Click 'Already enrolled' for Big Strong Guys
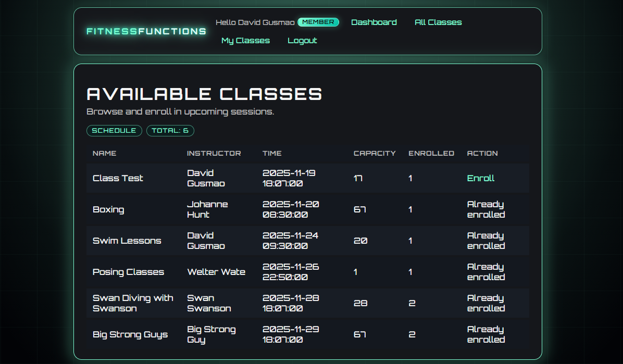This screenshot has width=623, height=364. tap(485, 334)
